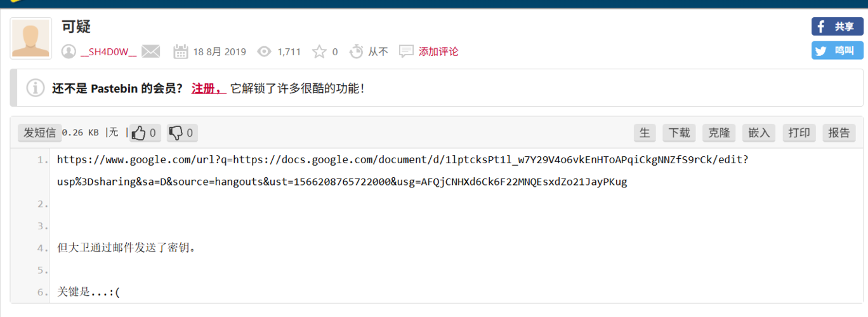Image resolution: width=868 pixels, height=317 pixels.
Task: Click the 注册 sign-up link
Action: click(x=208, y=88)
